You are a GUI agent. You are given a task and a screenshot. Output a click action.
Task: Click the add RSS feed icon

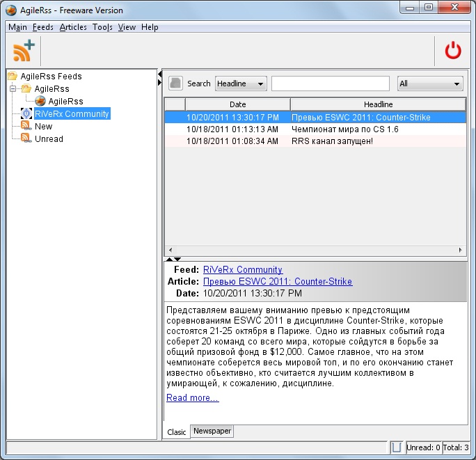coord(24,50)
